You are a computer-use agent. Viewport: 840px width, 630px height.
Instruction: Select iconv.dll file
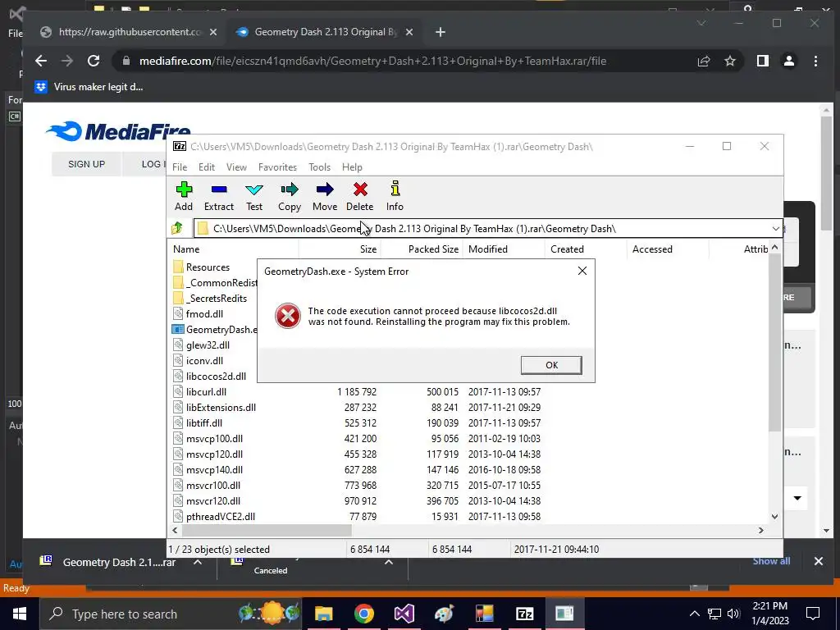point(198,360)
